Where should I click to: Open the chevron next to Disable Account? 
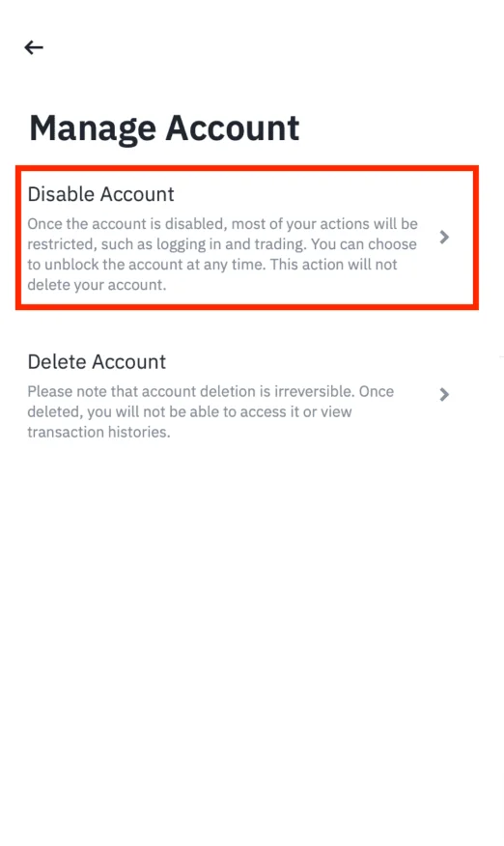444,237
